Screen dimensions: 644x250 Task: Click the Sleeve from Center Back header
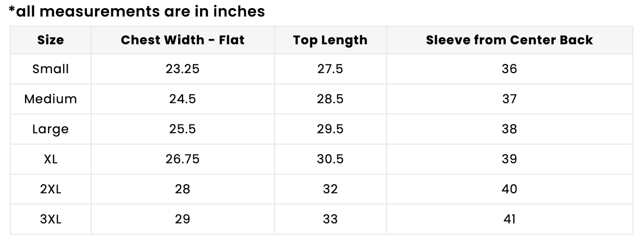pos(509,40)
